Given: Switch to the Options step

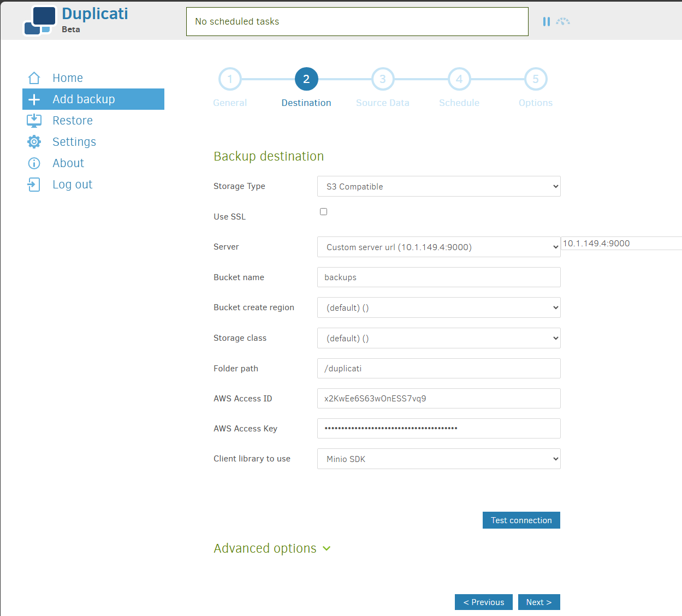Looking at the screenshot, I should tap(536, 79).
